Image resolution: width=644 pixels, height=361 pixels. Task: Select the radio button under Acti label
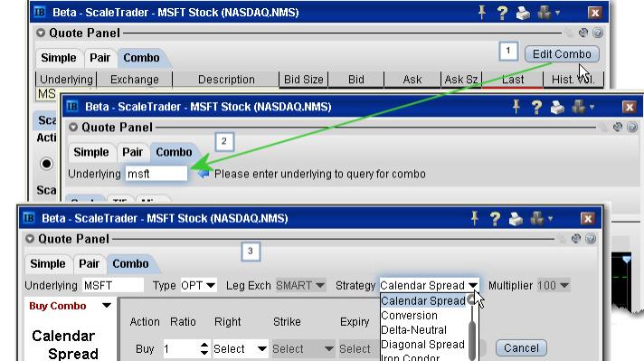[46, 164]
